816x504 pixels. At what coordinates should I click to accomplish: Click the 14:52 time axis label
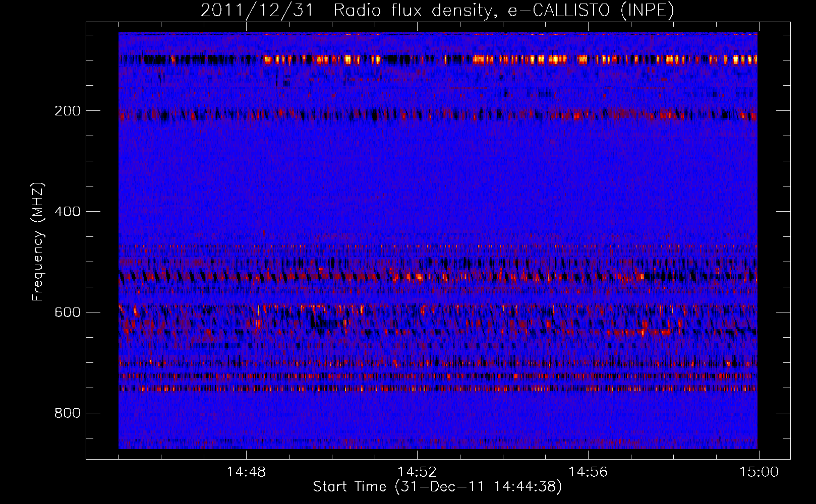(x=417, y=472)
